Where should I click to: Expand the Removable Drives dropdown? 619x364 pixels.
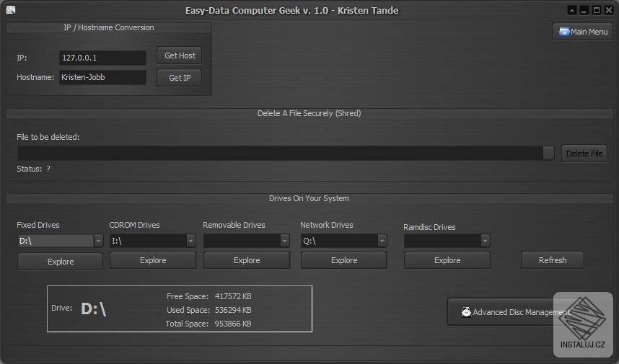click(x=285, y=241)
